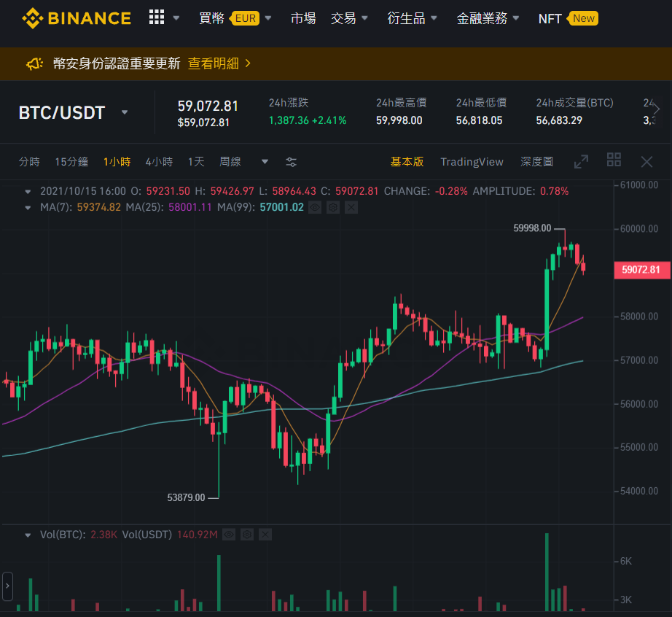This screenshot has height=617, width=672.
Task: Select the 4小時 chart interval
Action: [x=159, y=162]
